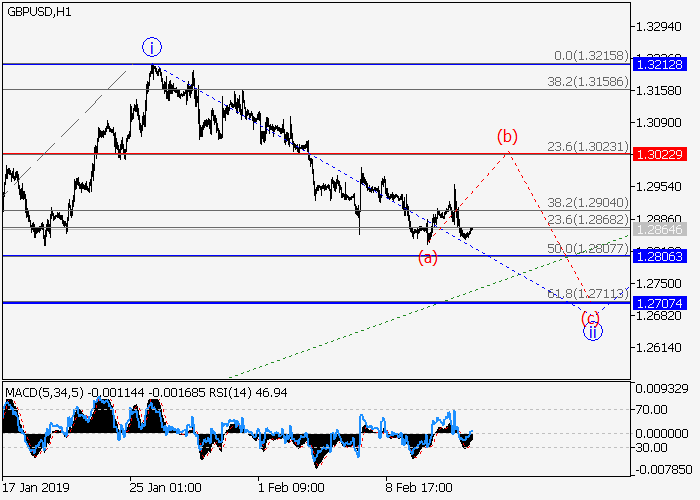Click the 1.32940 price axis value
The height and width of the screenshot is (500, 700).
tap(658, 27)
